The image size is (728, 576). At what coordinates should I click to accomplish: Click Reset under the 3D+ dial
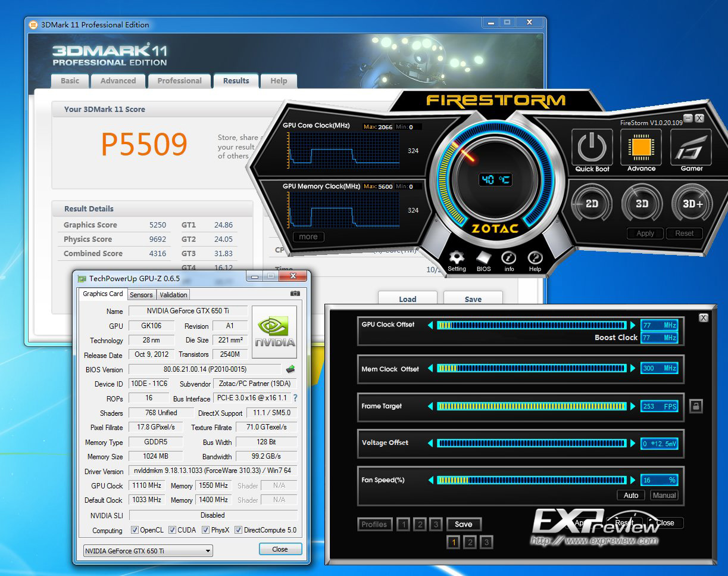pos(685,233)
